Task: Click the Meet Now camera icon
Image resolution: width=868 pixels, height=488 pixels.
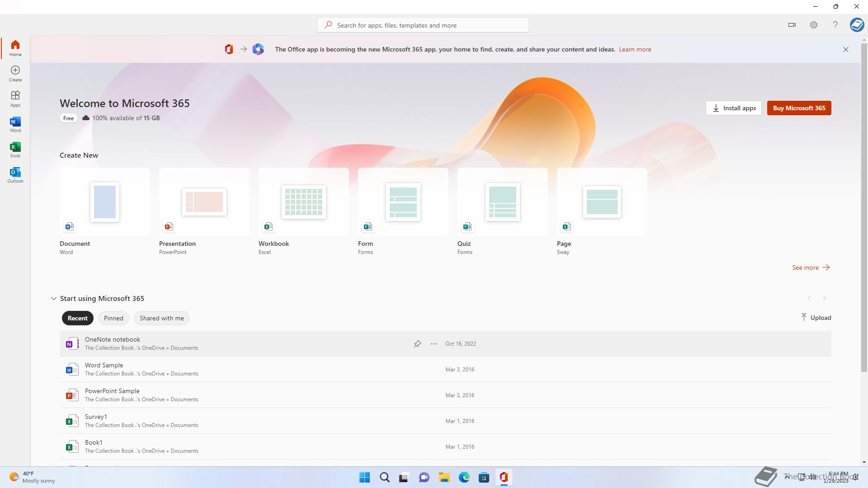Action: click(792, 25)
